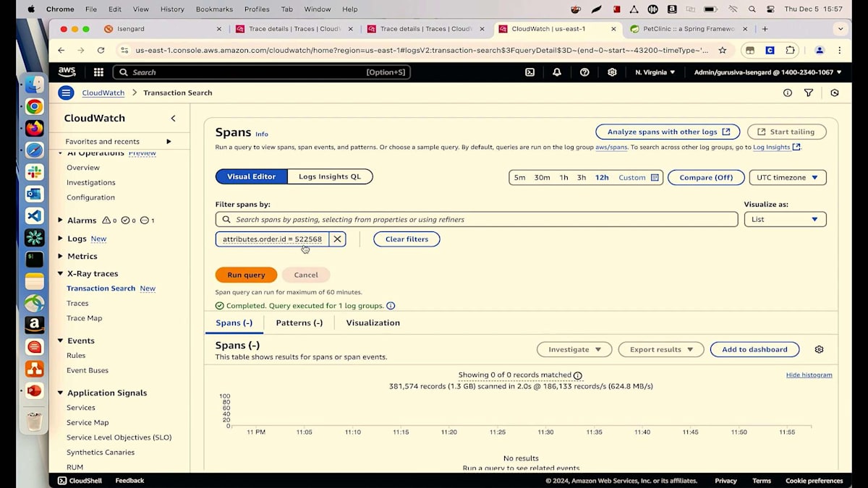868x488 pixels.
Task: Switch to Logs Insights QL mode
Action: tap(330, 177)
